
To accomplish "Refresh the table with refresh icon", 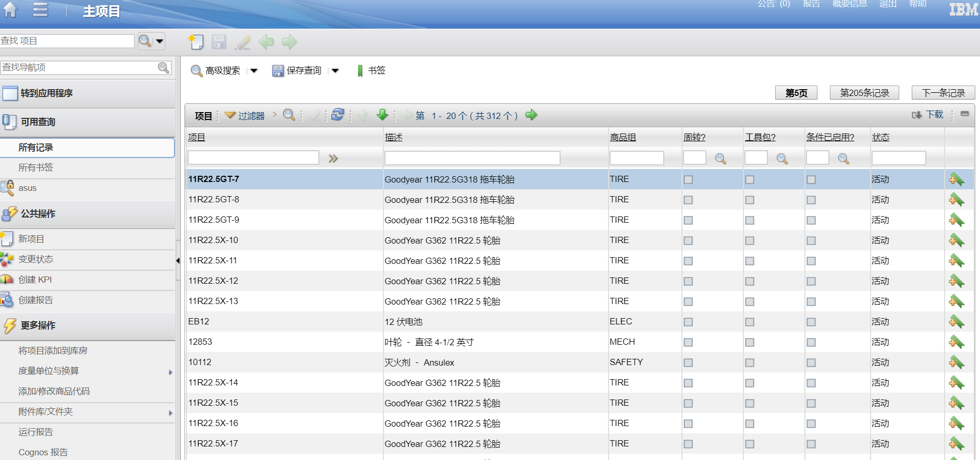I will coord(338,114).
